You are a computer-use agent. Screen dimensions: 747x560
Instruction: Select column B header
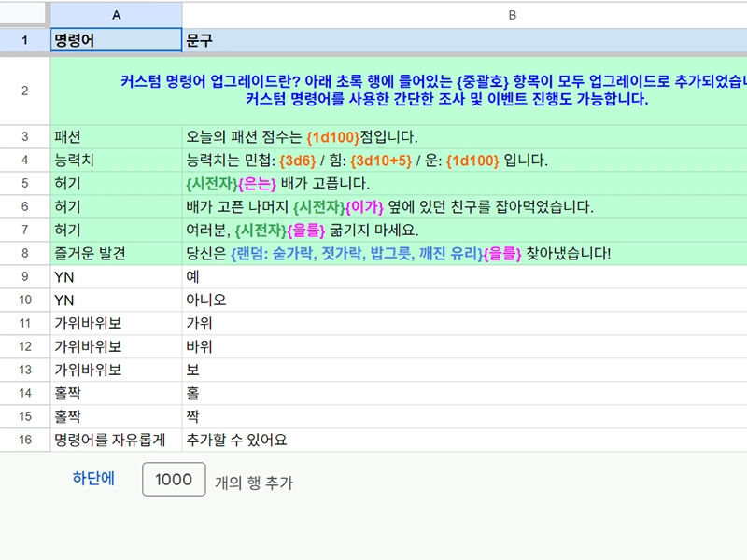464,15
